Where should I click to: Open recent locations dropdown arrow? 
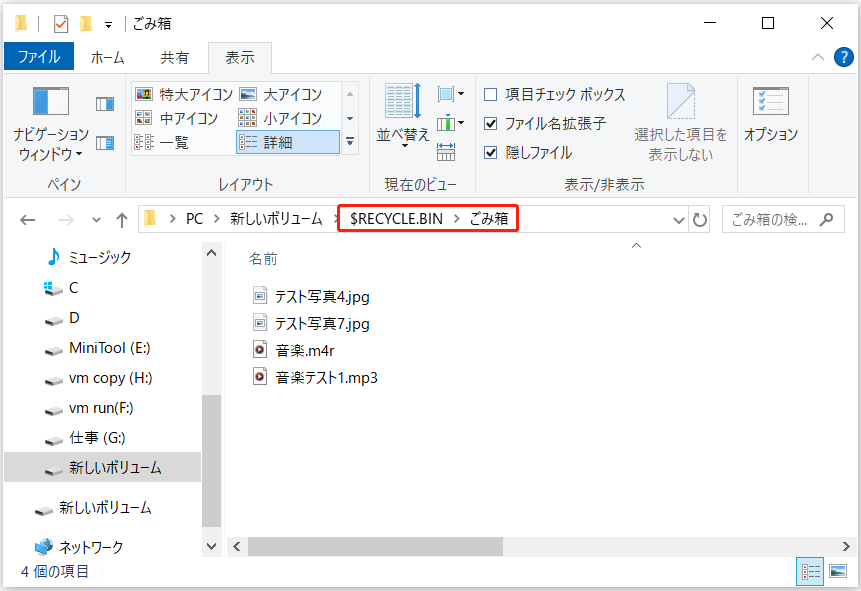97,220
